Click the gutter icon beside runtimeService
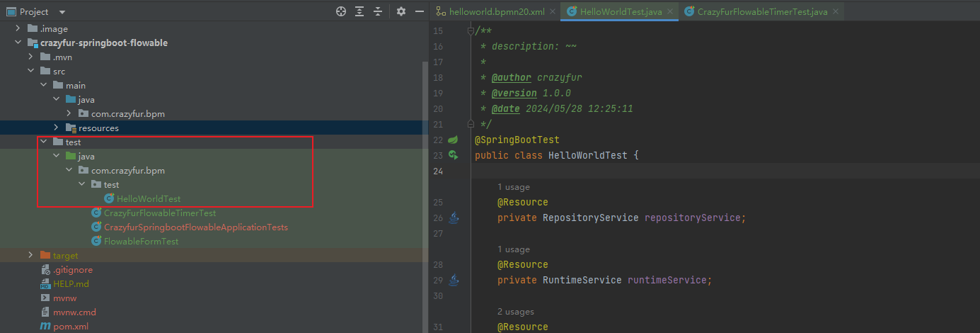Image resolution: width=980 pixels, height=333 pixels. tap(454, 280)
